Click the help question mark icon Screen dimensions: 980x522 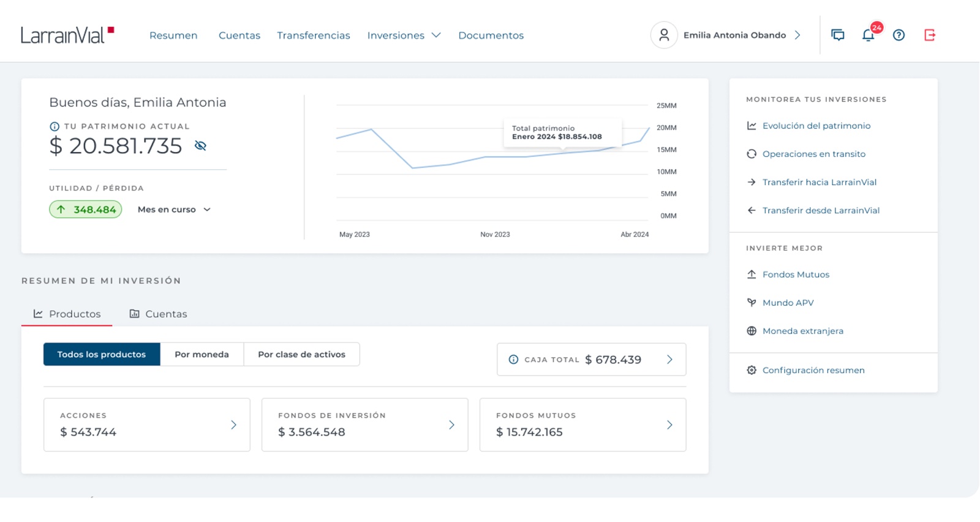[899, 35]
